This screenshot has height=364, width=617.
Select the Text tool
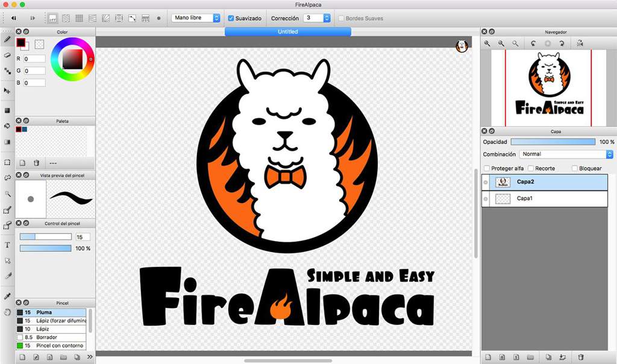click(x=7, y=245)
